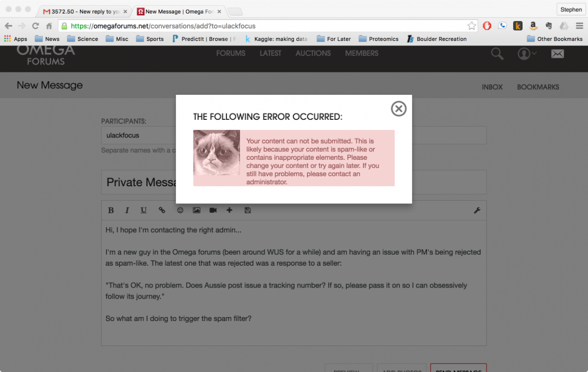Expand the user account dropdown
588x372 pixels.
pyautogui.click(x=527, y=54)
